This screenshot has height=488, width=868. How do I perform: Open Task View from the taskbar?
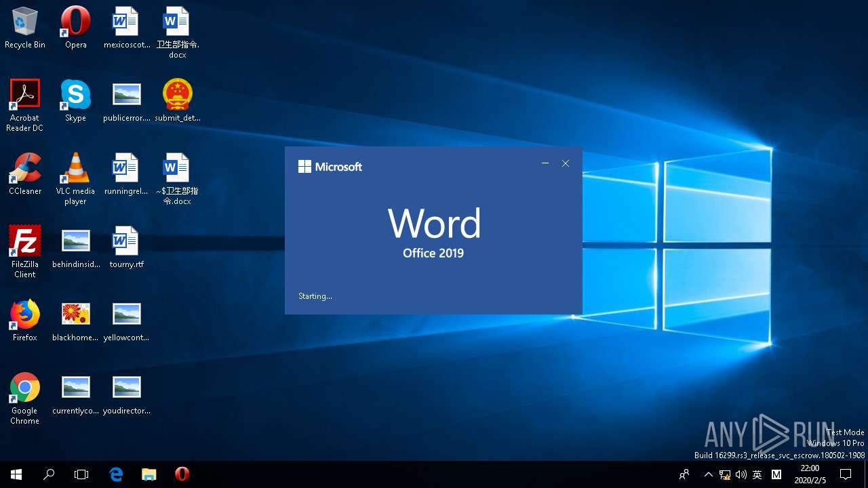[x=81, y=474]
